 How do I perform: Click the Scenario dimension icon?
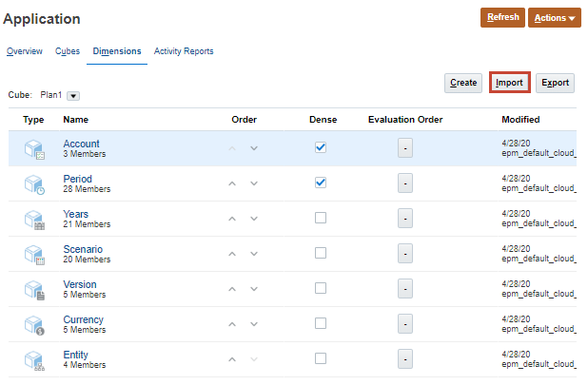(x=34, y=254)
